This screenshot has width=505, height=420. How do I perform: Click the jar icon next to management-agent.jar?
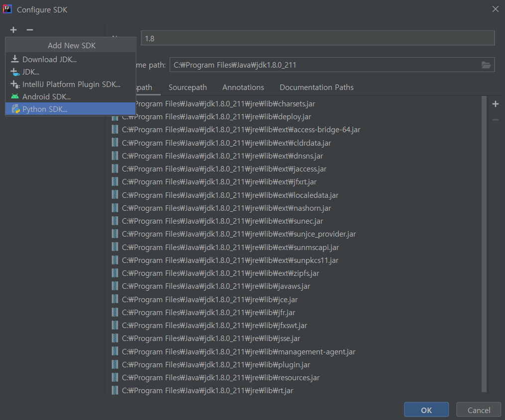point(114,352)
